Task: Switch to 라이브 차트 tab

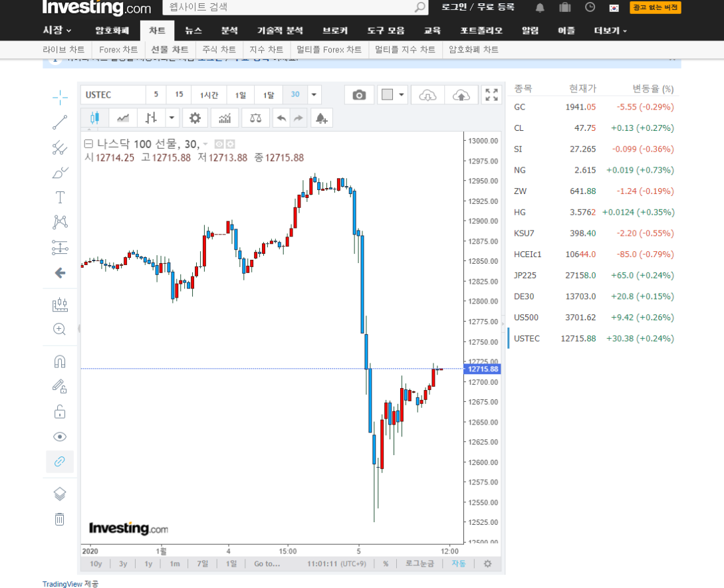Action: (x=64, y=49)
